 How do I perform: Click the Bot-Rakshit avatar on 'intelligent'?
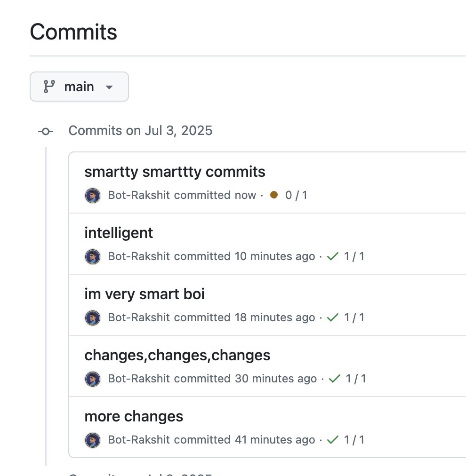tap(93, 256)
